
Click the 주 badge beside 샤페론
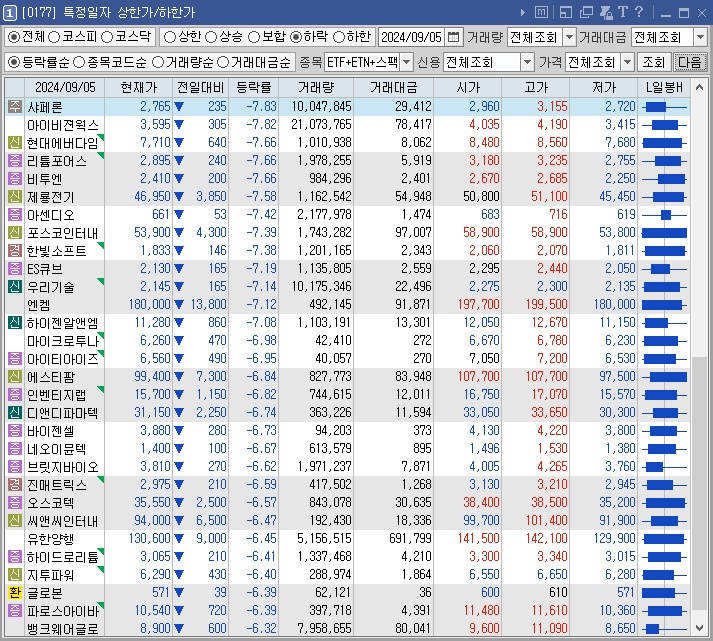pyautogui.click(x=15, y=107)
